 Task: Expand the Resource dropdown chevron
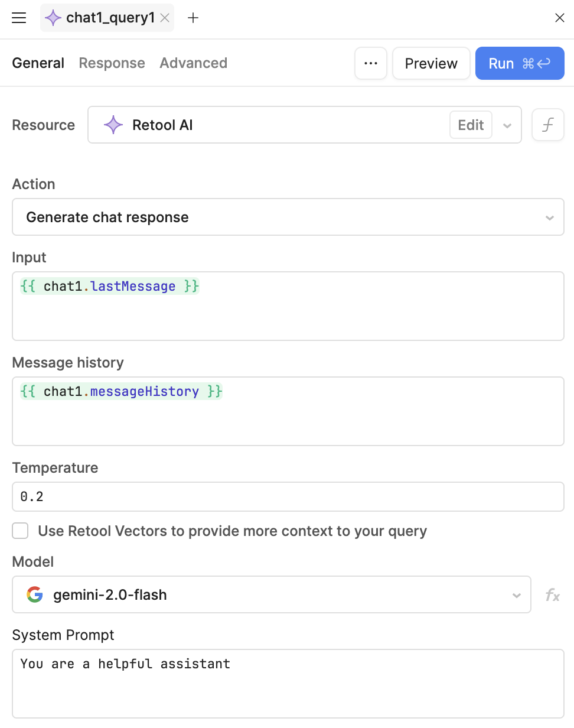pyautogui.click(x=507, y=125)
